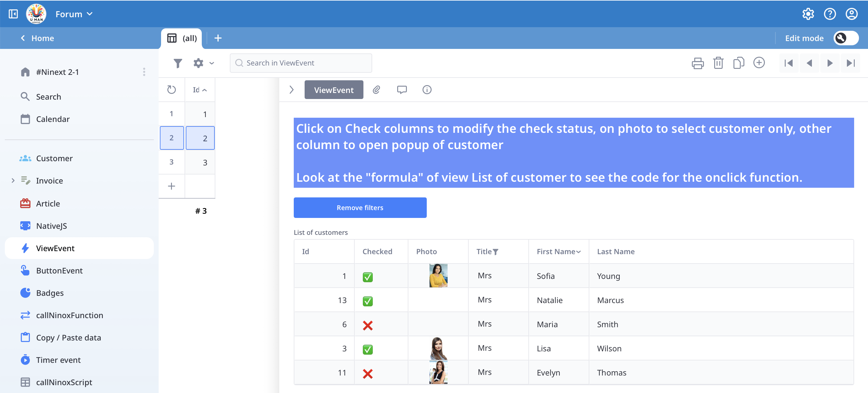This screenshot has width=868, height=393.
Task: Click the Remove filters button
Action: coord(360,208)
